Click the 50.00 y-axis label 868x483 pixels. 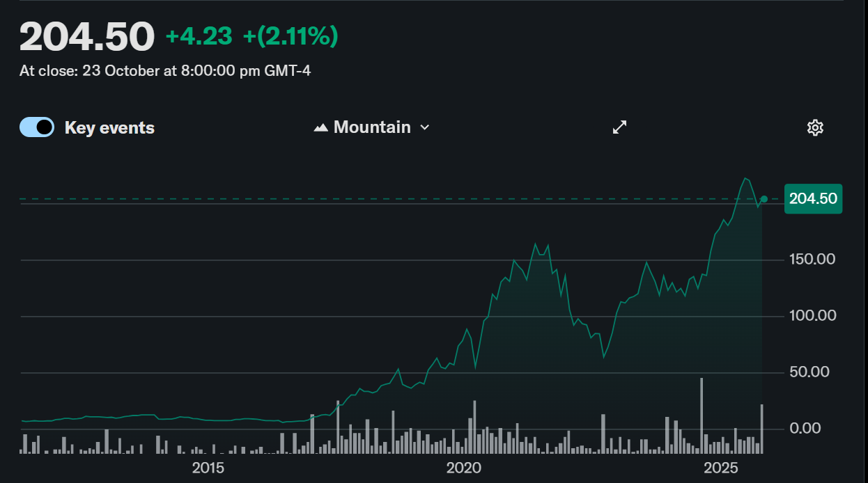[809, 372]
